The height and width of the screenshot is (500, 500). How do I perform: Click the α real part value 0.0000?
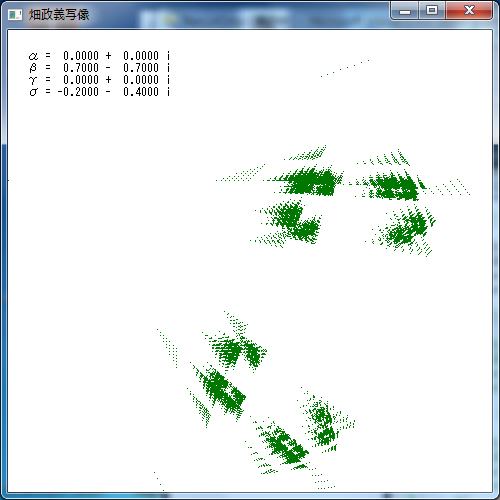click(x=81, y=56)
